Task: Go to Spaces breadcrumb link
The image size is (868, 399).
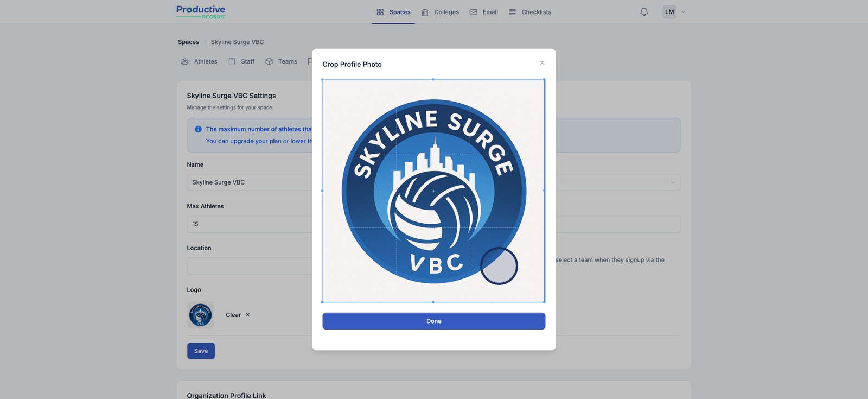Action: tap(188, 42)
